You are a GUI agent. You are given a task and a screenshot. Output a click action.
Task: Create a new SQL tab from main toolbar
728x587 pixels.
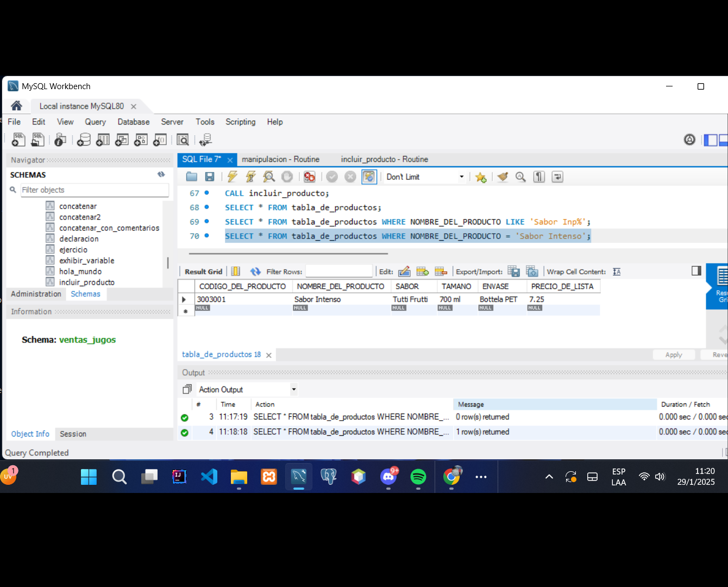[x=18, y=140]
